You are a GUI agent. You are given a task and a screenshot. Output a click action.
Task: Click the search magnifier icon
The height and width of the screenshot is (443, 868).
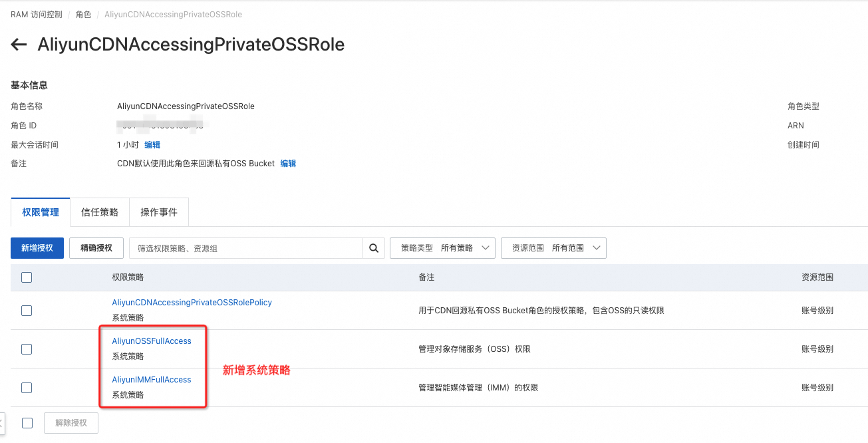[x=374, y=248]
